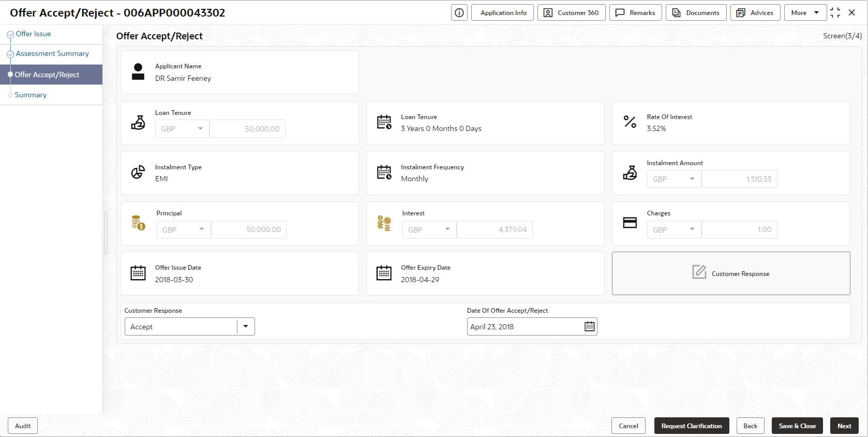Click the Charges card icon
This screenshot has width=868, height=437.
[630, 223]
